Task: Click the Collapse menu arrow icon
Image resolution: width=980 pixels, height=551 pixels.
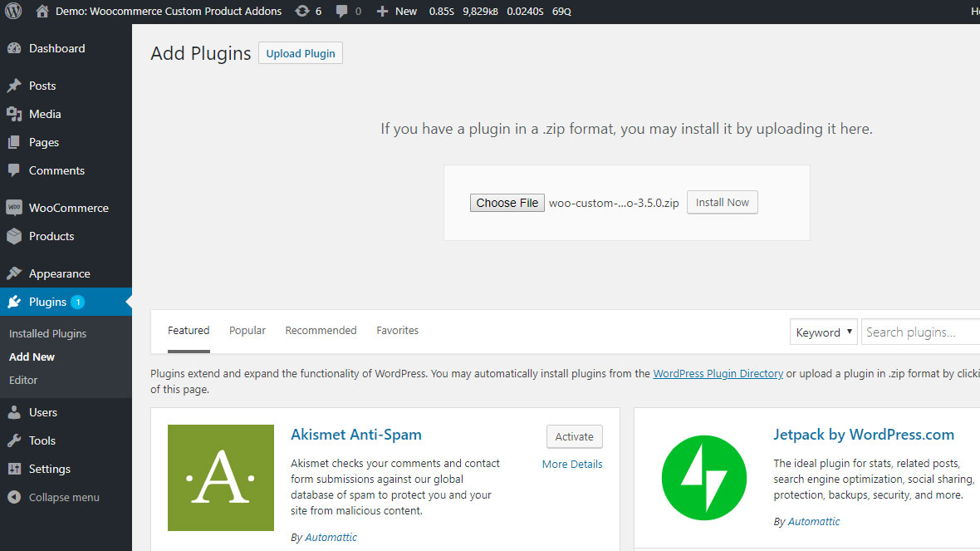Action: 14,497
